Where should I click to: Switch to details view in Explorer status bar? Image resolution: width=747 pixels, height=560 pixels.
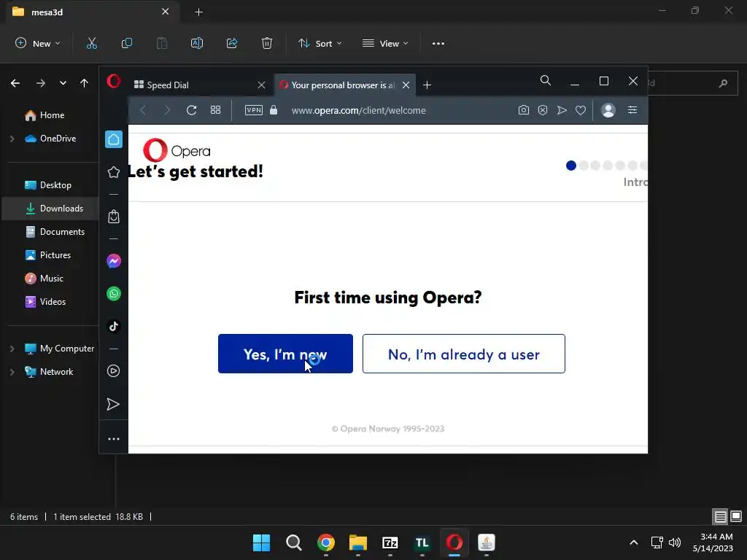click(720, 516)
